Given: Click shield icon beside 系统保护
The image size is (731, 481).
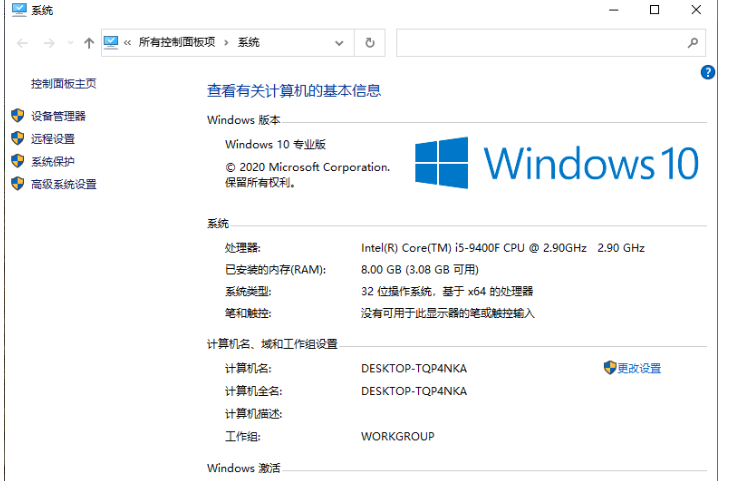Looking at the screenshot, I should 18,161.
